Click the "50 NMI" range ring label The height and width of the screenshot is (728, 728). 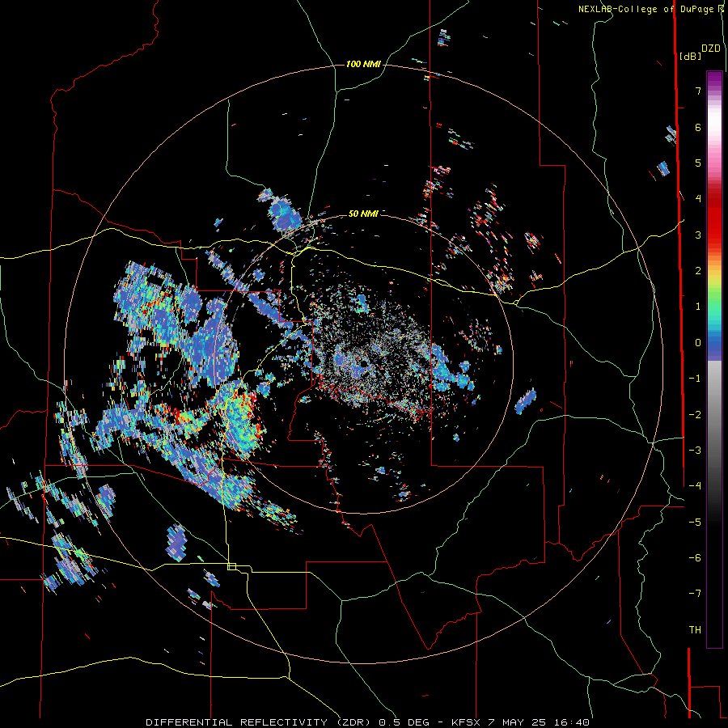click(363, 214)
